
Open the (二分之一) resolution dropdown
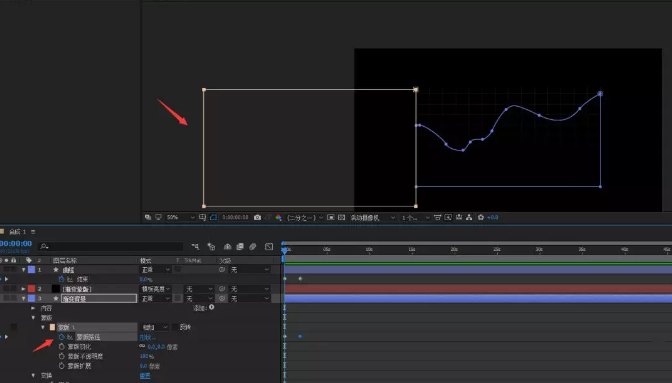[x=305, y=218]
